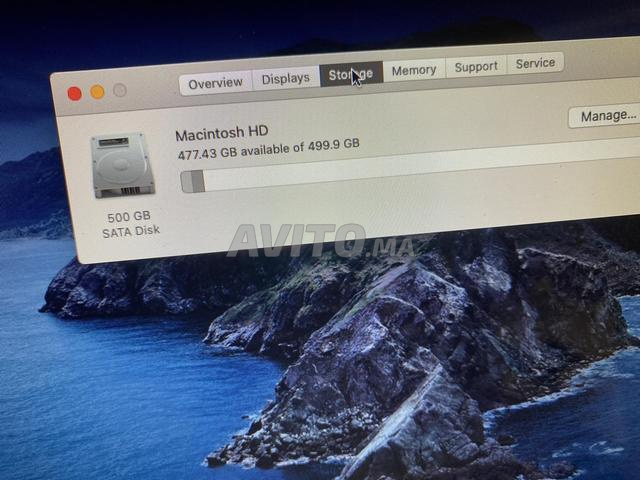Open the Support tab
Screen dimensions: 640x480
(476, 66)
